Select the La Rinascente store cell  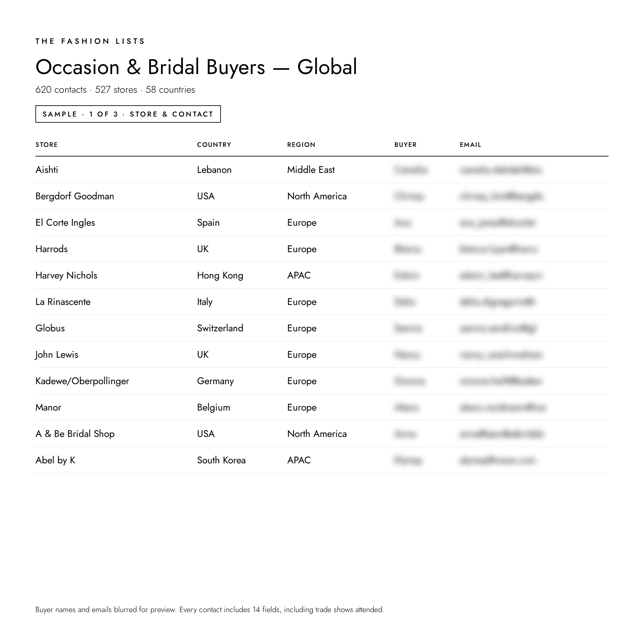tap(63, 302)
